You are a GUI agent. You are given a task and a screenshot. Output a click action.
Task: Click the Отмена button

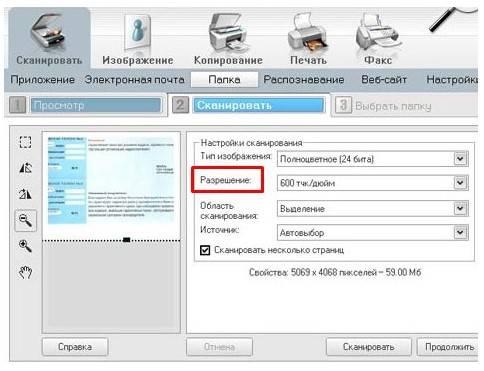click(x=219, y=347)
